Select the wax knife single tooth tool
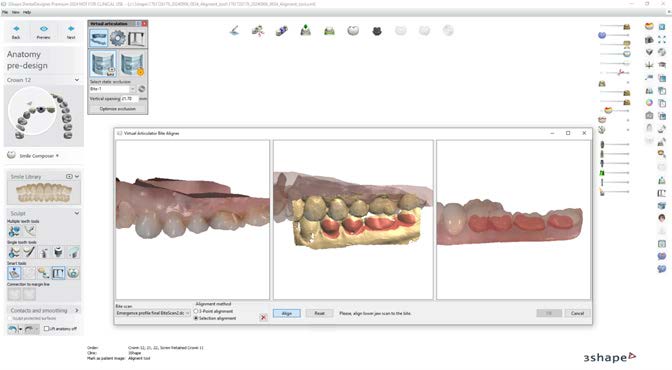The width and height of the screenshot is (672, 370). 29,252
